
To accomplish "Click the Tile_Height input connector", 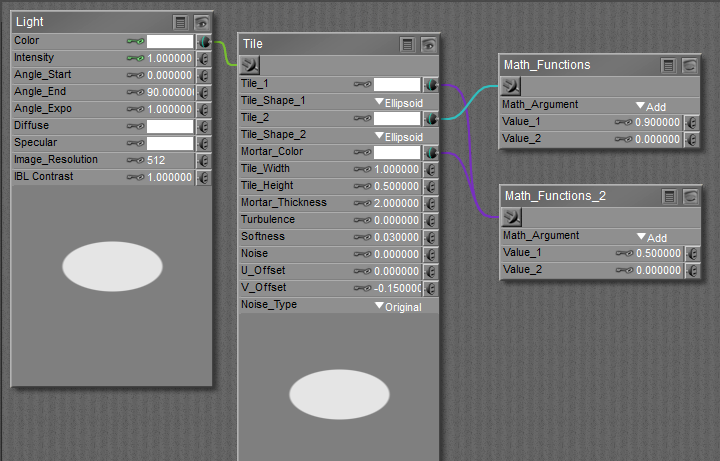I will tap(431, 187).
